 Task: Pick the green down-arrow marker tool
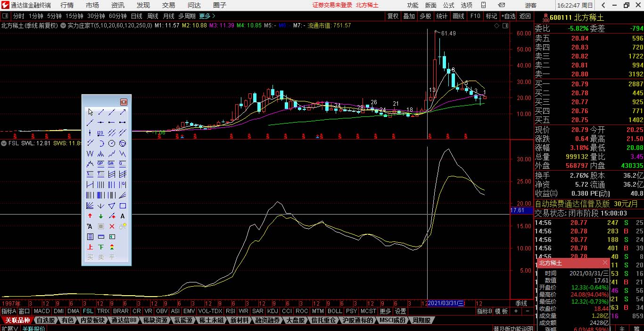point(101,216)
